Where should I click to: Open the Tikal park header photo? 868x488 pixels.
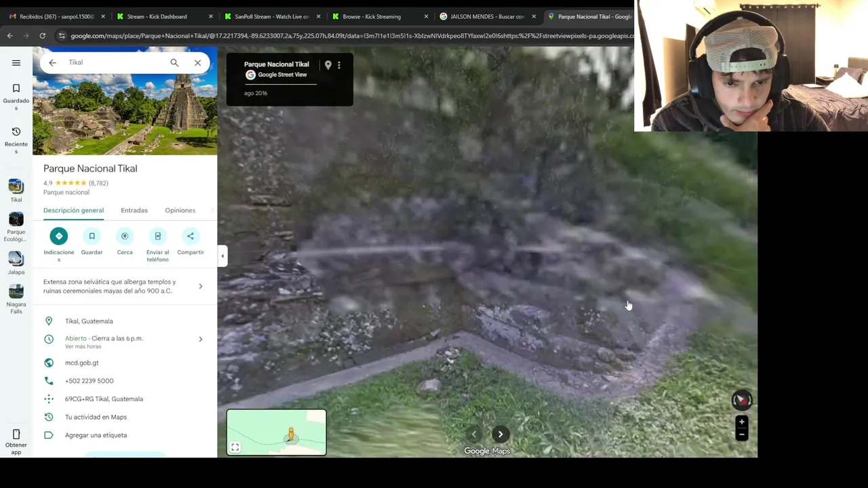point(125,101)
